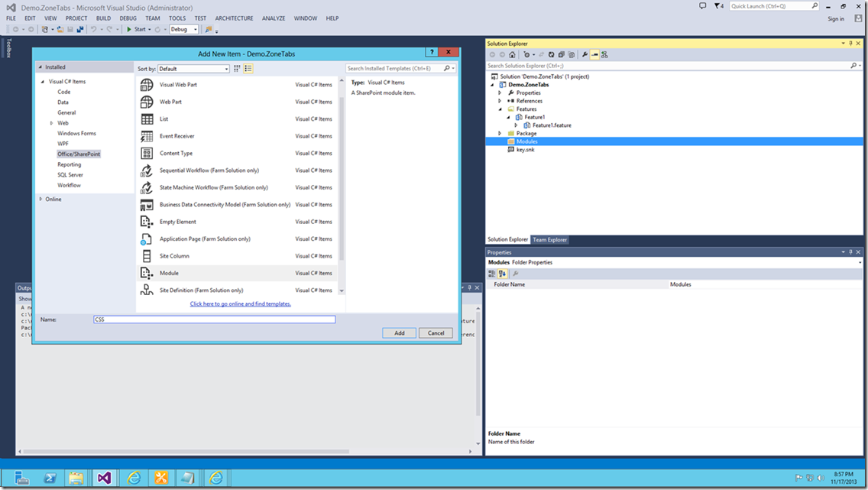Open the Debug configuration dropdown
This screenshot has height=490, width=868.
tap(184, 29)
